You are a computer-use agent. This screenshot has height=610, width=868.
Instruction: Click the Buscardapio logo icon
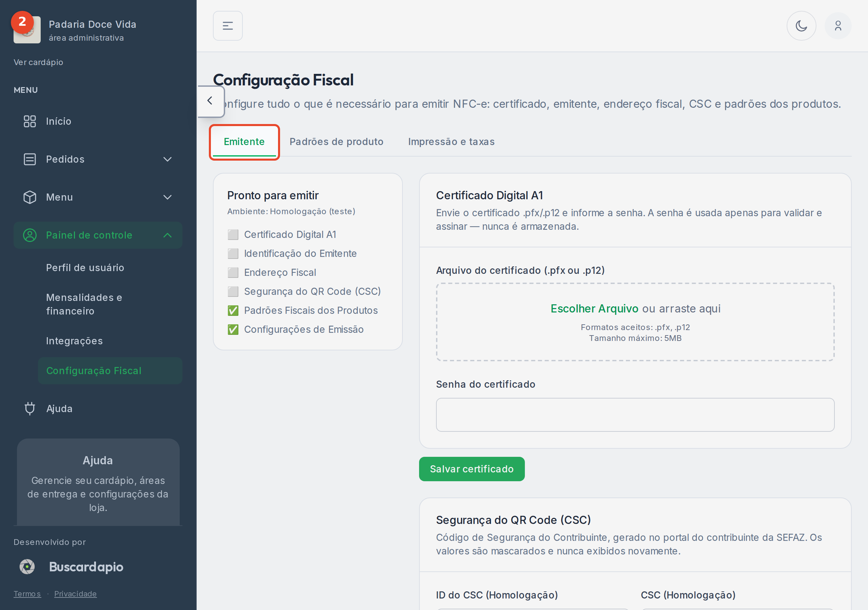pyautogui.click(x=27, y=567)
